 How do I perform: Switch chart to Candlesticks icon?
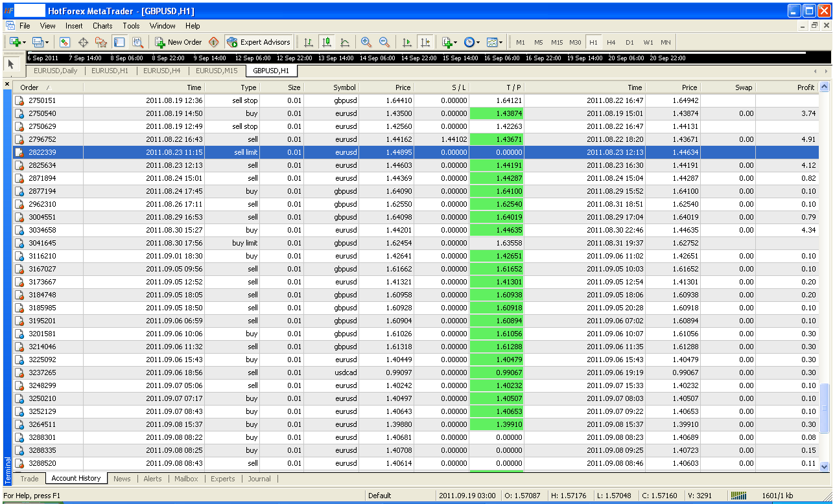pos(327,42)
